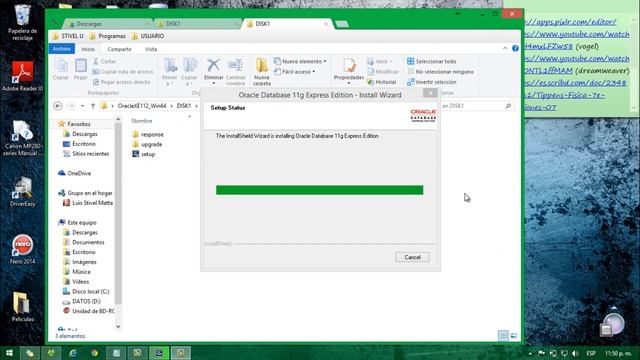Screen dimensions: 640x360
Task: Open Adobe Reader XI desktop icon
Action: 22,76
